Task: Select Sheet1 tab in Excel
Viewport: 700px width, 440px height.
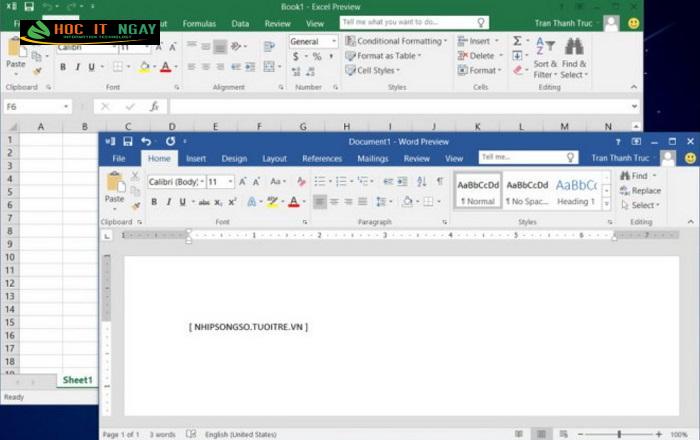Action: [77, 380]
